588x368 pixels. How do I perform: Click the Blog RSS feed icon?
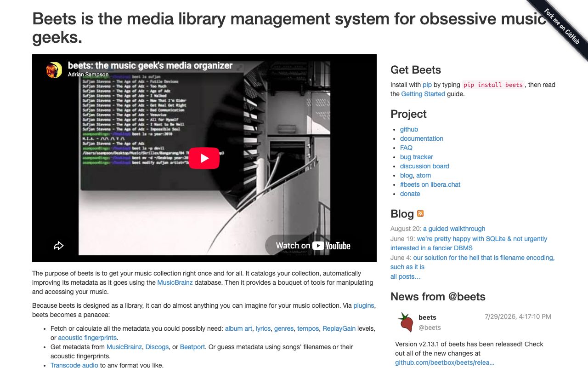[x=420, y=213]
